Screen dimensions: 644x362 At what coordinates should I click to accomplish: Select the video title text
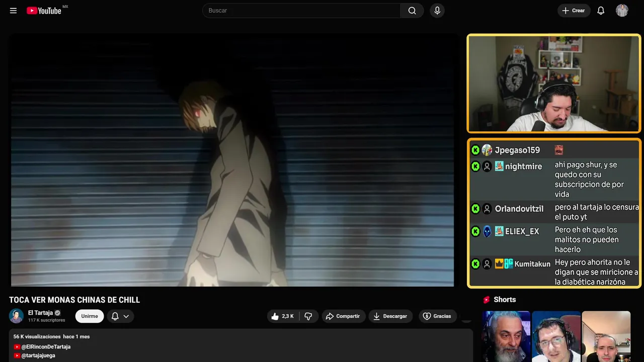tap(74, 300)
